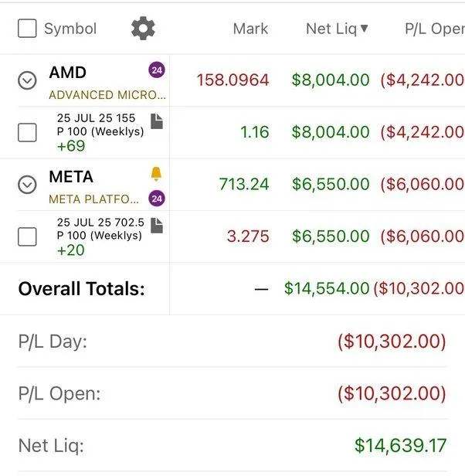Collapse the META position group
This screenshot has height=476, width=465.
tap(27, 184)
